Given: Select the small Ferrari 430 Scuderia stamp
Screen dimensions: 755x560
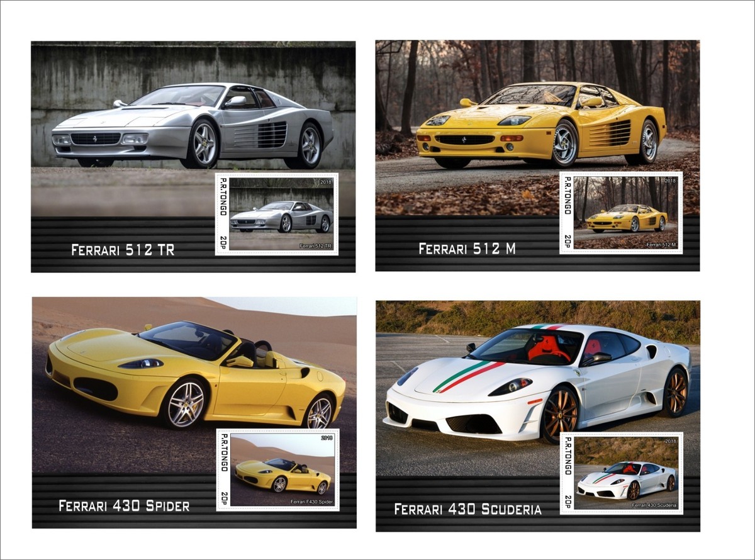Looking at the screenshot, I should coord(622,473).
